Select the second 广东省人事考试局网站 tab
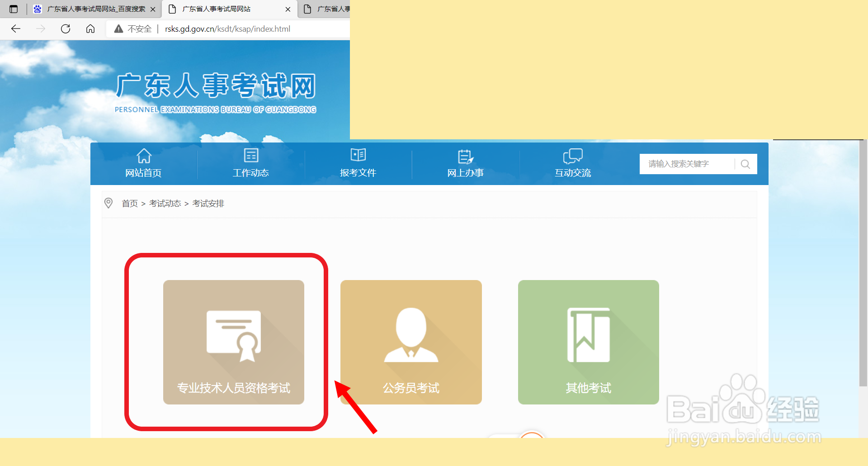This screenshot has width=868, height=466. tap(230, 9)
